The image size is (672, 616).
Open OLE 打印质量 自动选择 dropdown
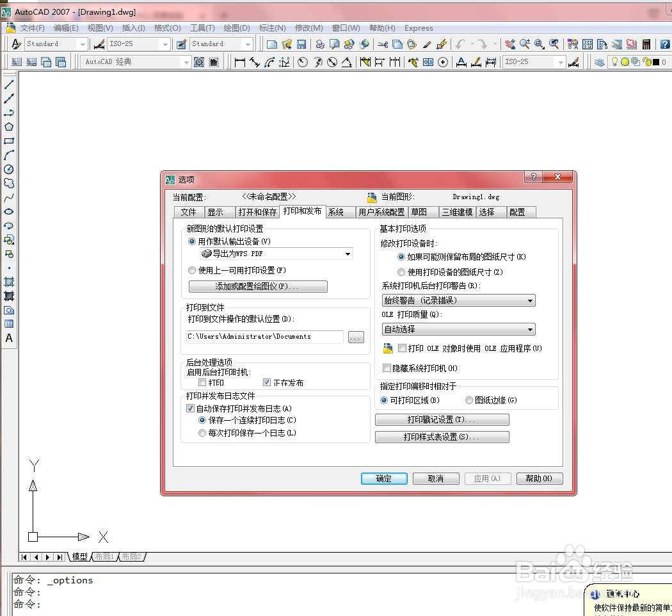(x=459, y=329)
